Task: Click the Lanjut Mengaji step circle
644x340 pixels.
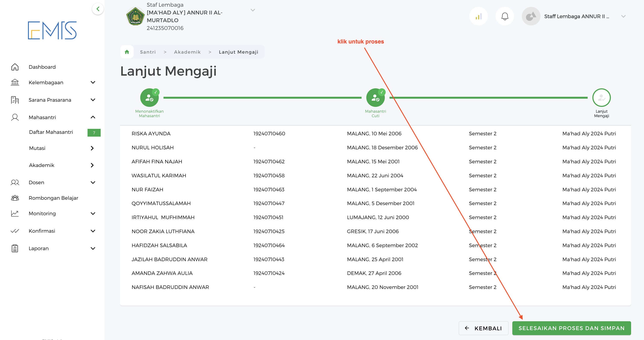Action: tap(601, 98)
